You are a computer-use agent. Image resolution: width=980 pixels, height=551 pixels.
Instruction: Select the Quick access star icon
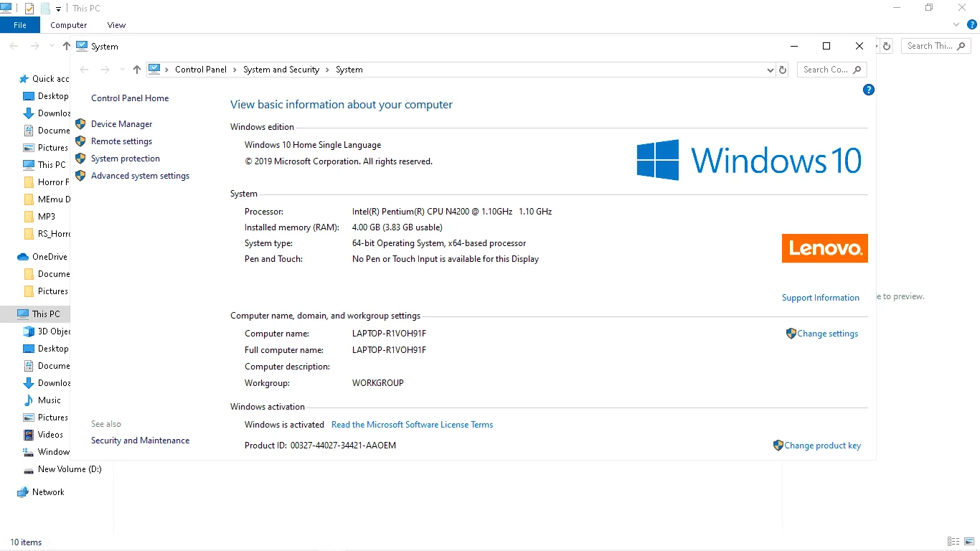click(24, 79)
